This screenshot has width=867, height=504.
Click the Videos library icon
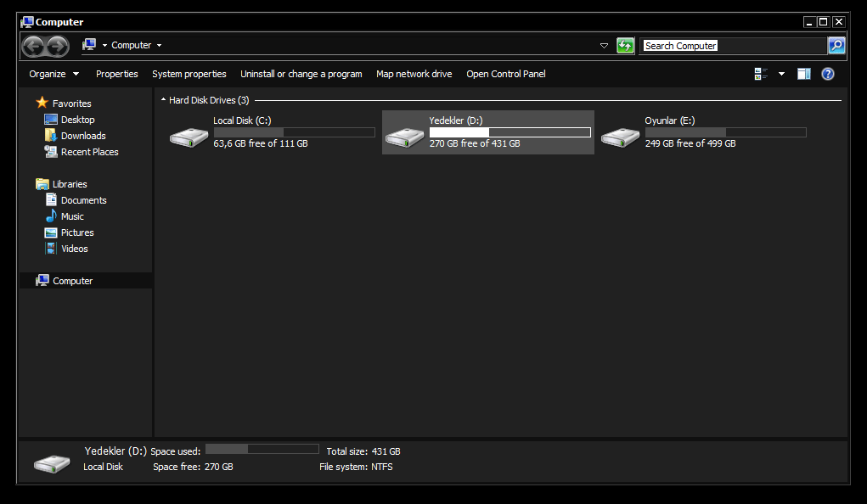click(x=51, y=249)
